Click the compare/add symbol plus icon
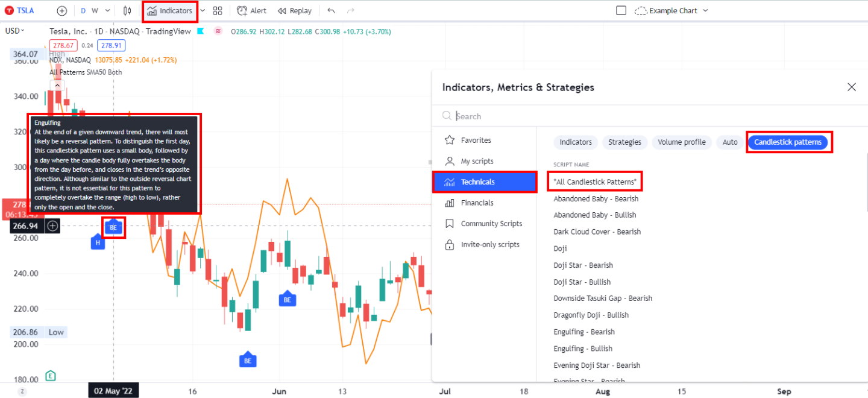This screenshot has height=398, width=868. [x=61, y=10]
